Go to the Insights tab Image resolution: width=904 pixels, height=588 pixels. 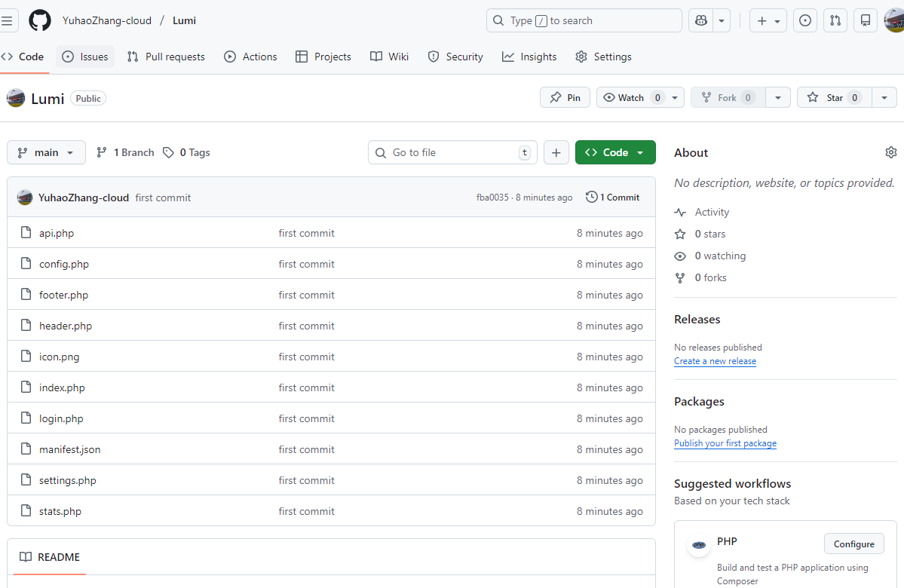point(529,57)
